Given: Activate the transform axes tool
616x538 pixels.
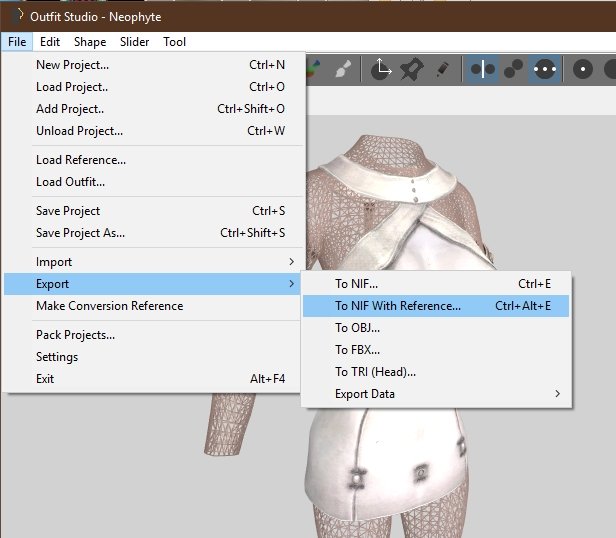Looking at the screenshot, I should point(381,70).
